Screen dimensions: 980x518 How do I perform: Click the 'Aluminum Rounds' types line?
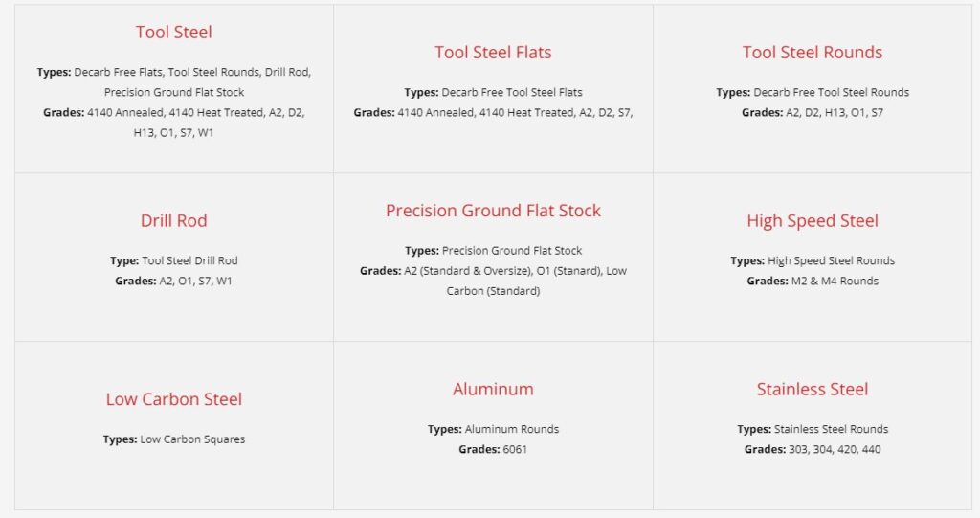coord(493,429)
